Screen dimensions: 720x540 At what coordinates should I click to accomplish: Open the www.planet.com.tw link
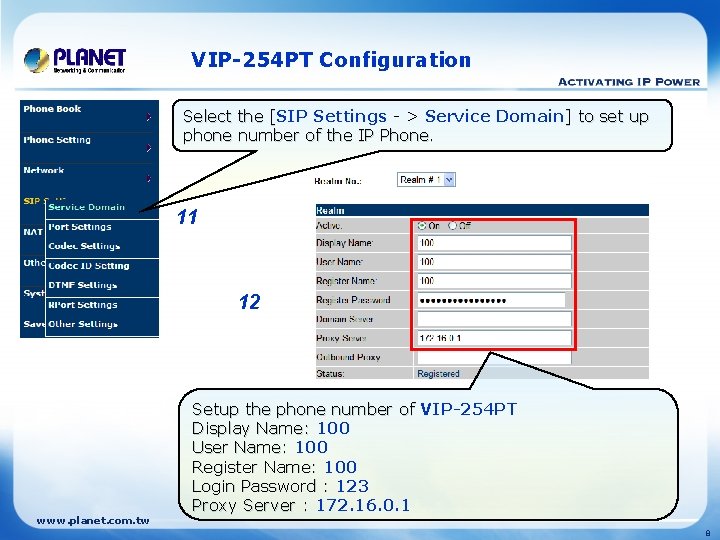coord(93,521)
